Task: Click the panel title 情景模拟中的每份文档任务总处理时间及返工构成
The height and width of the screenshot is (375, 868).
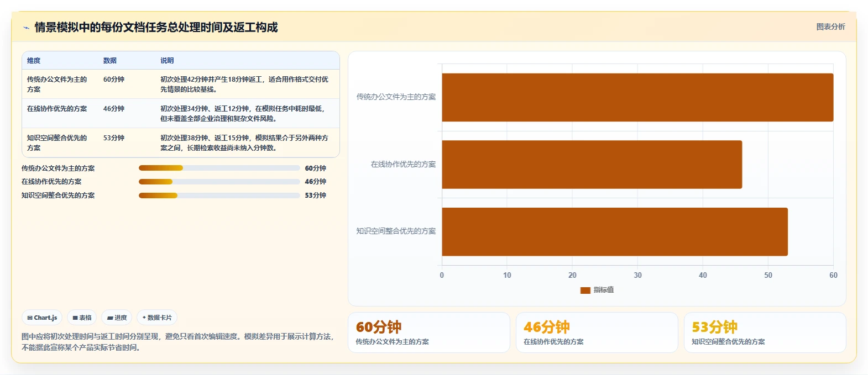Action: (x=156, y=28)
